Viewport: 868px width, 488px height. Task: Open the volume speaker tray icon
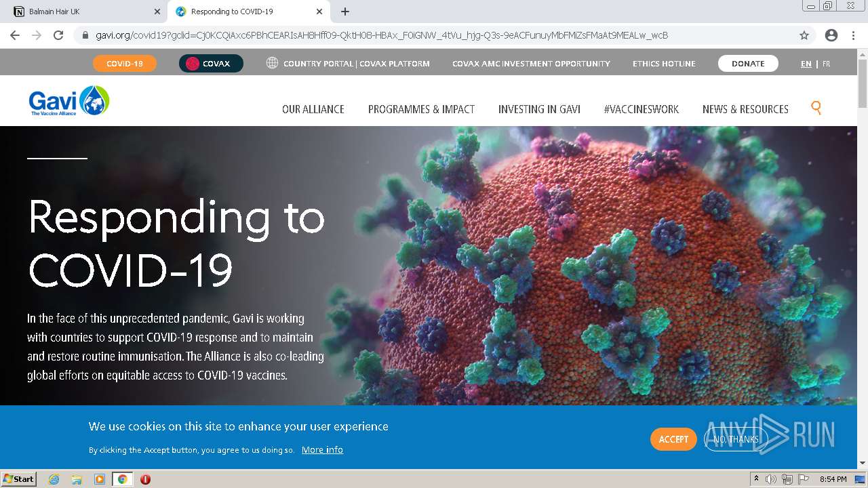[x=771, y=479]
